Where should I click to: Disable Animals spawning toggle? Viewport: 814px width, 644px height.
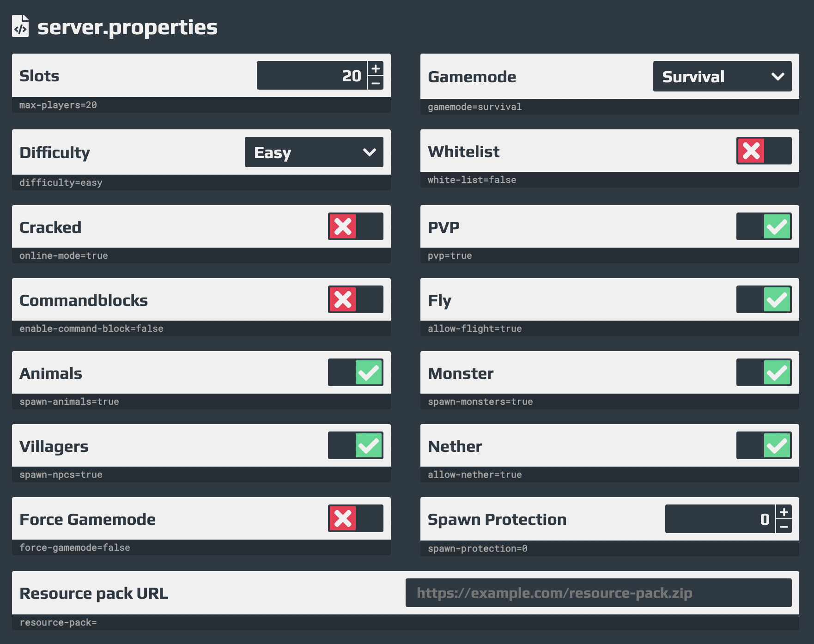pyautogui.click(x=356, y=372)
